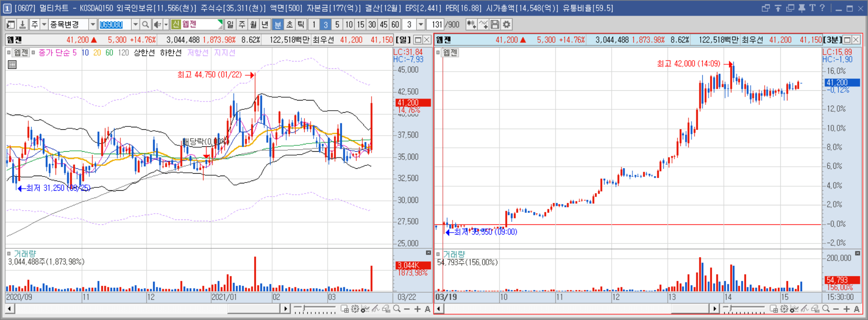
Task: Save chart with floppy disk icon
Action: [495, 24]
